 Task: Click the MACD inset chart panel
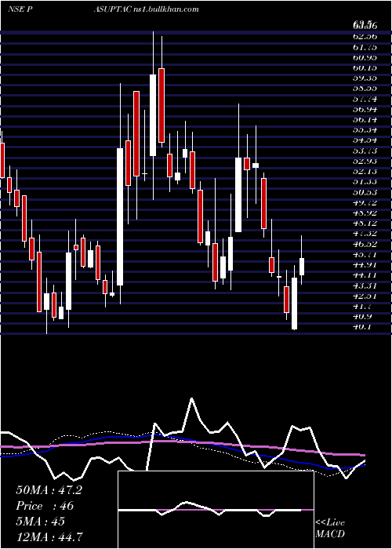216,510
